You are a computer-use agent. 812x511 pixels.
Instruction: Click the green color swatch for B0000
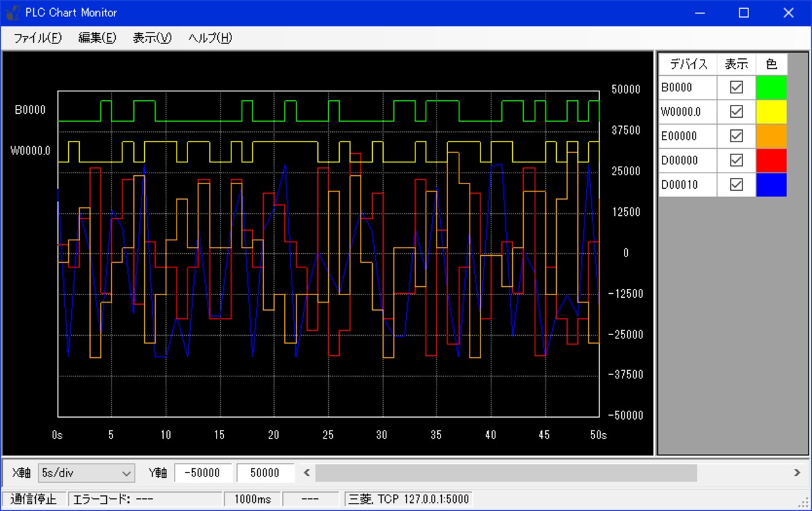pyautogui.click(x=771, y=87)
